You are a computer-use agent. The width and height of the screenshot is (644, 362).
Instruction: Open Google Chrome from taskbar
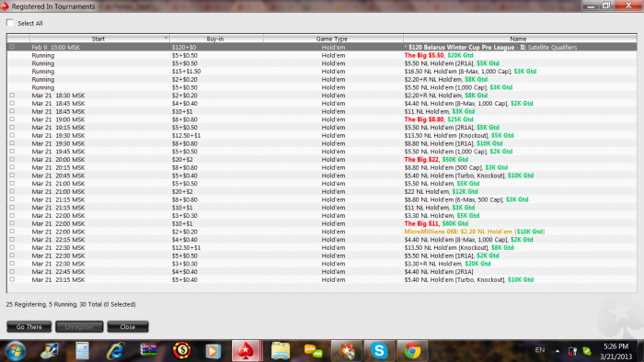pyautogui.click(x=412, y=351)
